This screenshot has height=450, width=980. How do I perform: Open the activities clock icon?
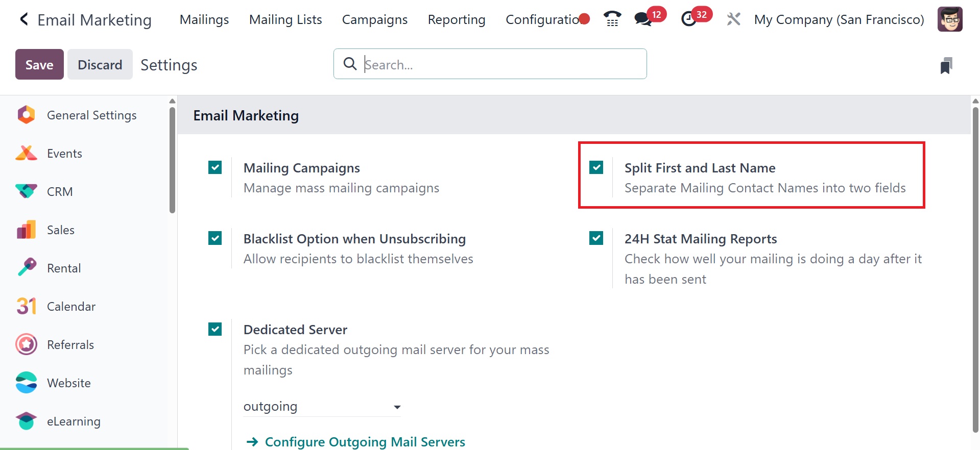[x=689, y=19]
